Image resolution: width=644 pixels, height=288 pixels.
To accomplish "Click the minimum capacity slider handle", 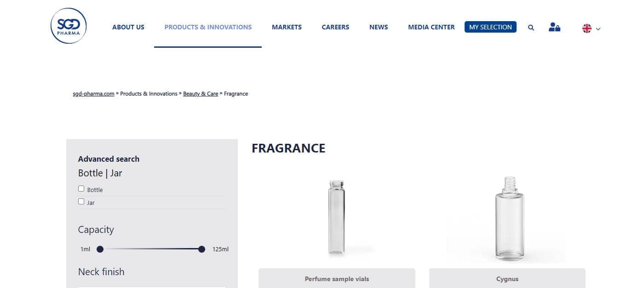I will 100,249.
